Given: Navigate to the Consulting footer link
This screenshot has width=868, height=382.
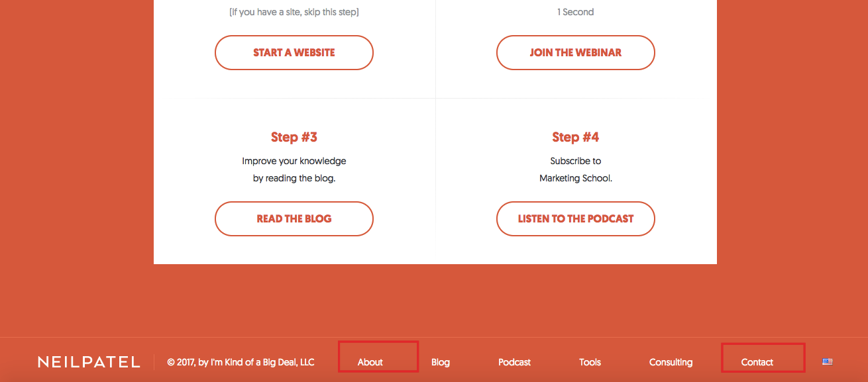Looking at the screenshot, I should (671, 362).
